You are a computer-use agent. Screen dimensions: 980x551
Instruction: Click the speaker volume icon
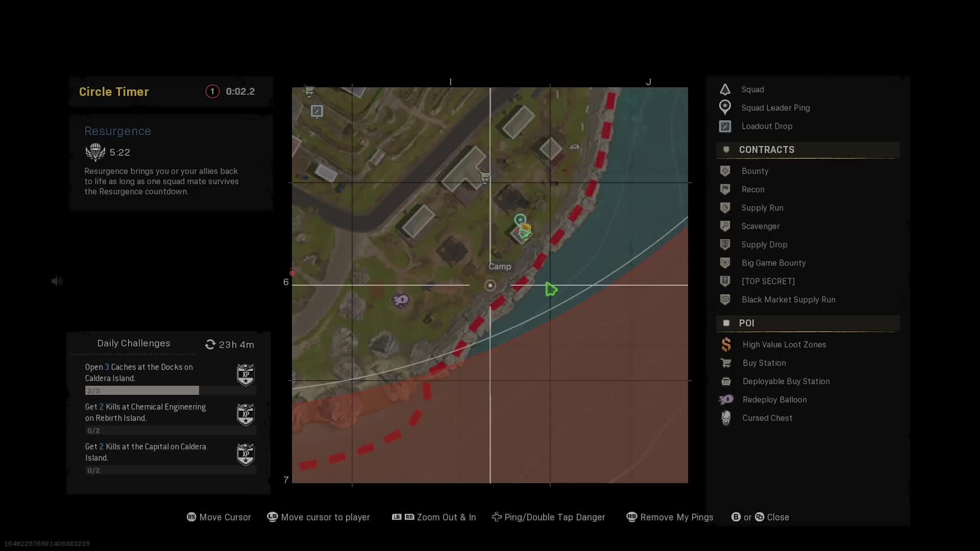coord(57,281)
